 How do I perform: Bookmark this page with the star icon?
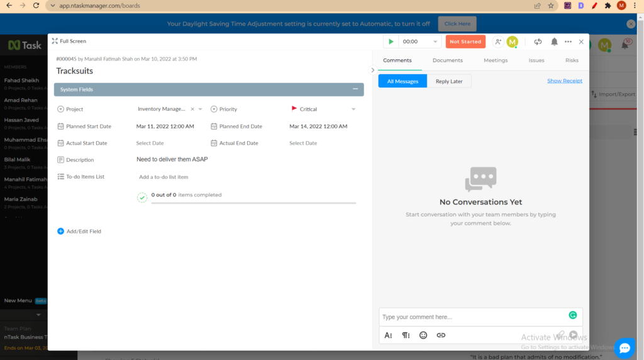(x=551, y=6)
